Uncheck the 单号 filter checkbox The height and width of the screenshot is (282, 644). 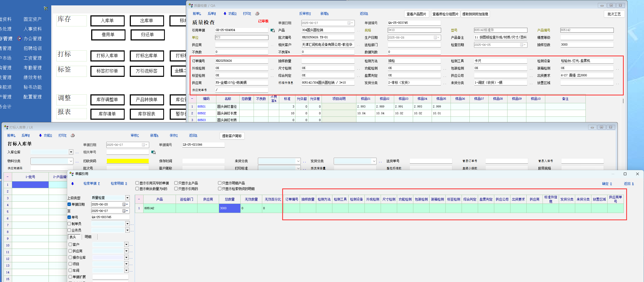click(69, 217)
